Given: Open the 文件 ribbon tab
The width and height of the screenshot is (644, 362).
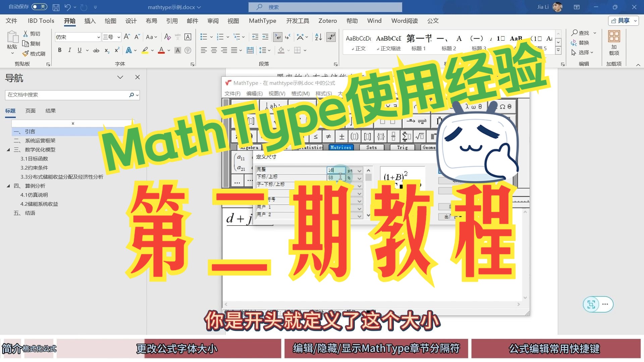Looking at the screenshot, I should click(x=11, y=21).
